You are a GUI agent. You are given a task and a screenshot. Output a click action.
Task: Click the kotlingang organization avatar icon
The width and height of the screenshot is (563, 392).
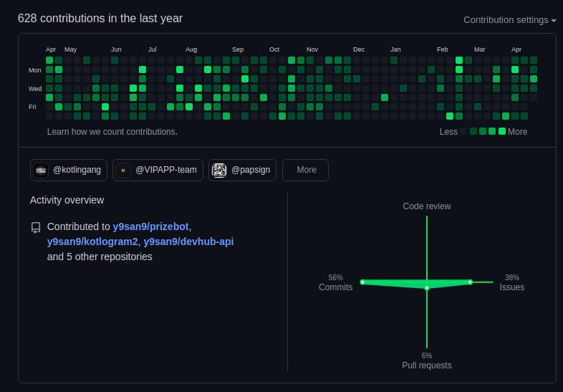pyautogui.click(x=41, y=171)
